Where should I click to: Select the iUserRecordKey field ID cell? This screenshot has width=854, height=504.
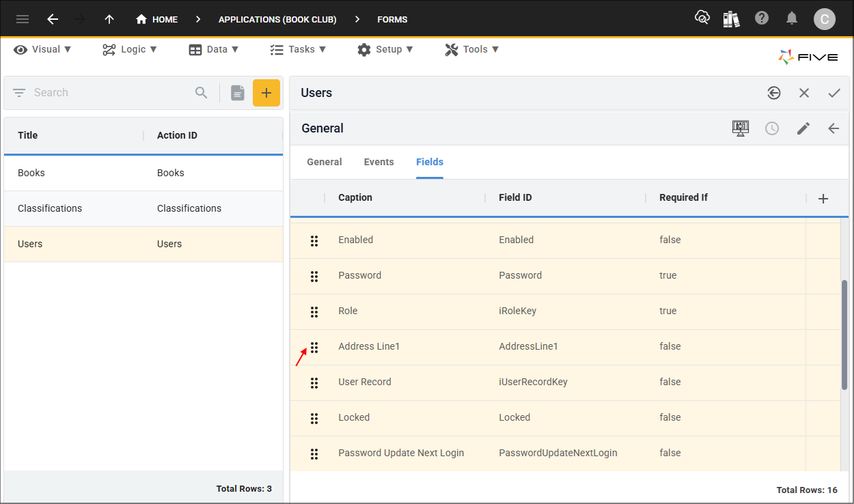pyautogui.click(x=534, y=382)
